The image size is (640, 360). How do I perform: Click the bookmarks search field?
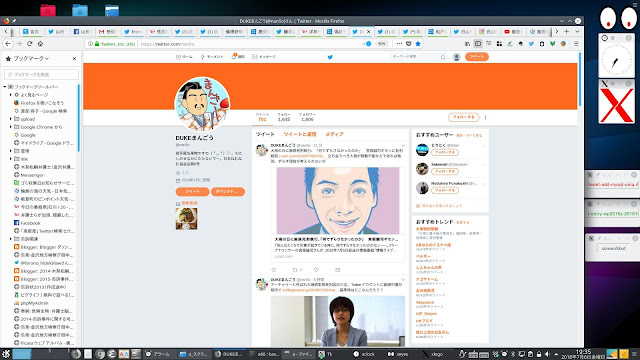tap(41, 74)
